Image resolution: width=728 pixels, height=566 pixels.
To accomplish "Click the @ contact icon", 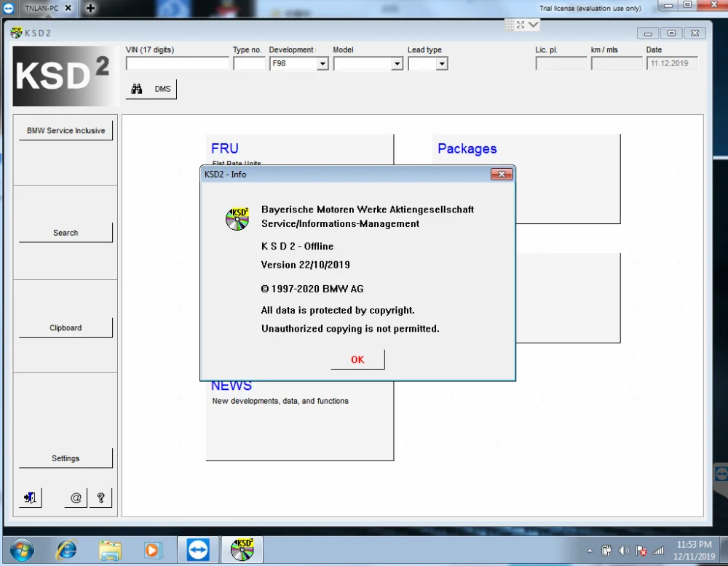I will pyautogui.click(x=76, y=498).
